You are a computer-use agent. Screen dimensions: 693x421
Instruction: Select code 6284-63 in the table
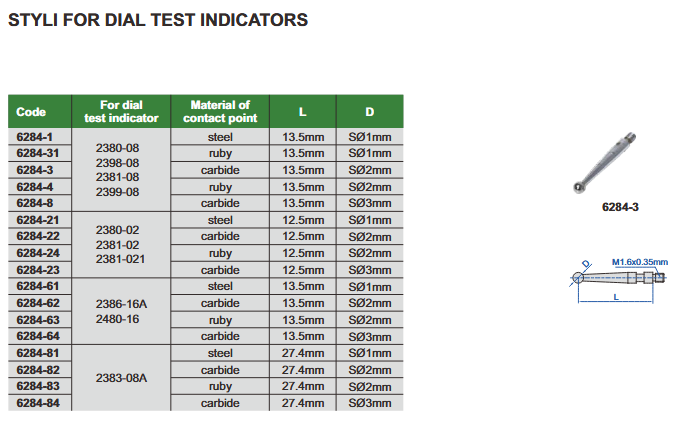click(x=39, y=320)
